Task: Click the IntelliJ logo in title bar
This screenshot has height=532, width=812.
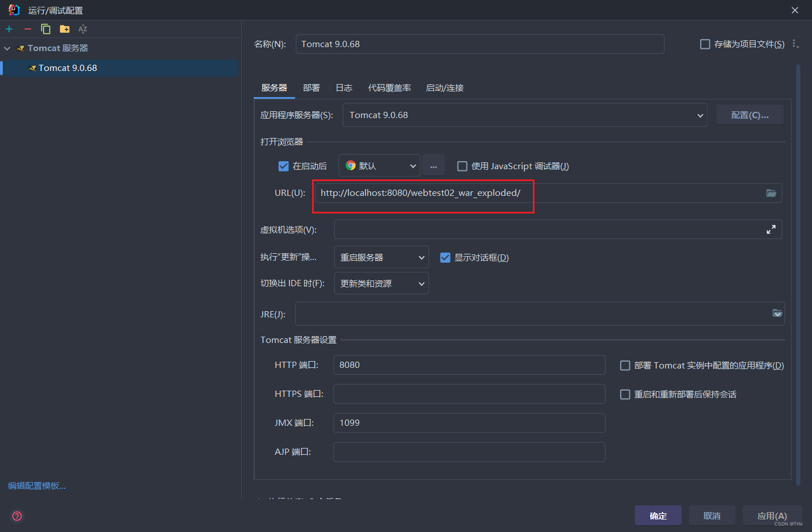Action: [14, 10]
